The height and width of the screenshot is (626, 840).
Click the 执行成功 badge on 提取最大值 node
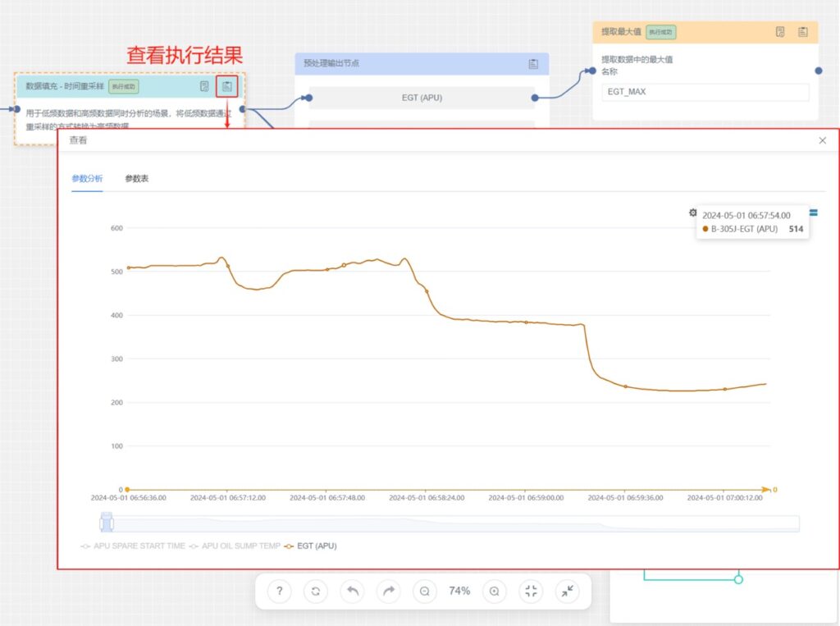click(x=660, y=32)
